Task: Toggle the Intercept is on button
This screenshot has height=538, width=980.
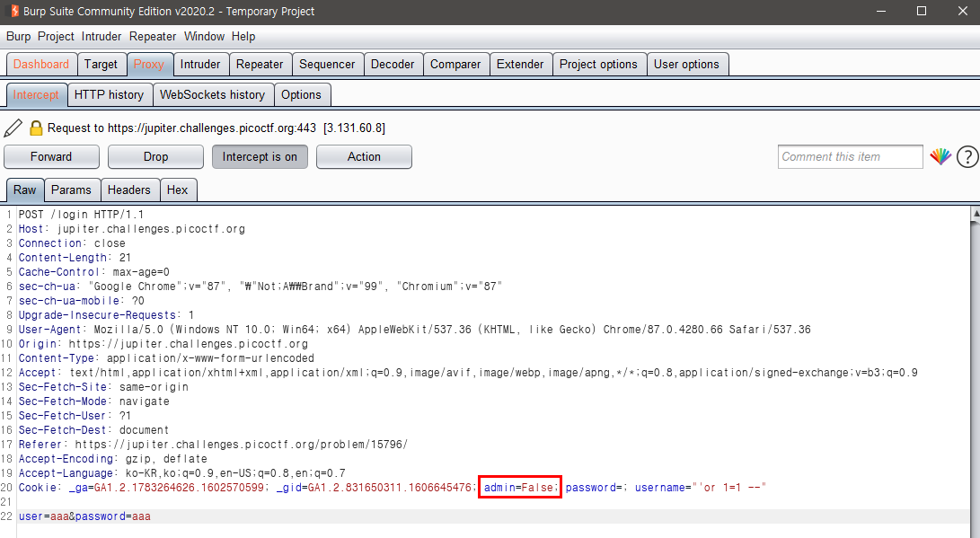Action: pos(260,157)
